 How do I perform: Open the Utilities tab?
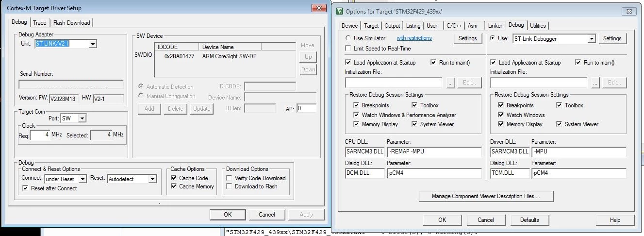pos(538,26)
